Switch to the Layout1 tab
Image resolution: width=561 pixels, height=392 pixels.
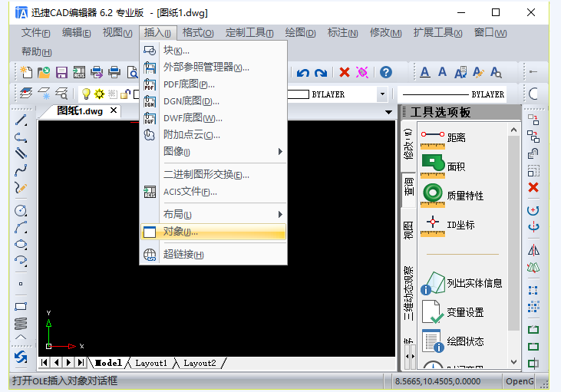151,363
